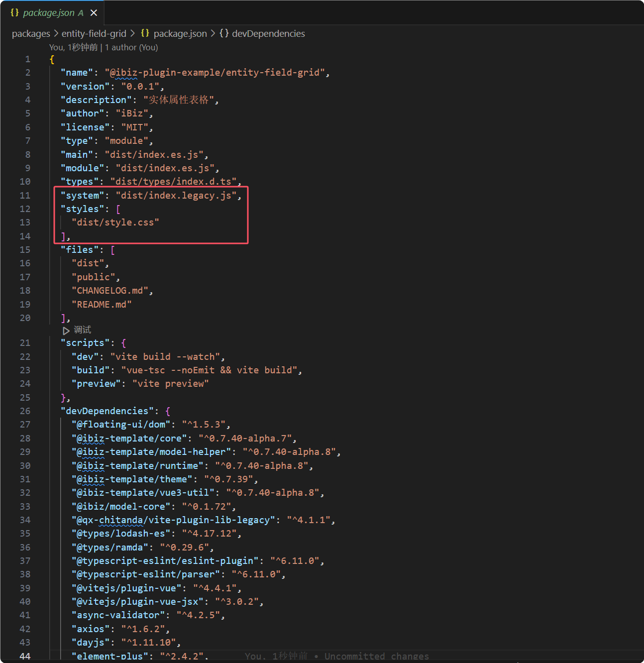This screenshot has height=663, width=644.
Task: Click the braces icon before devDependencies breadcrumb
Action: point(224,33)
